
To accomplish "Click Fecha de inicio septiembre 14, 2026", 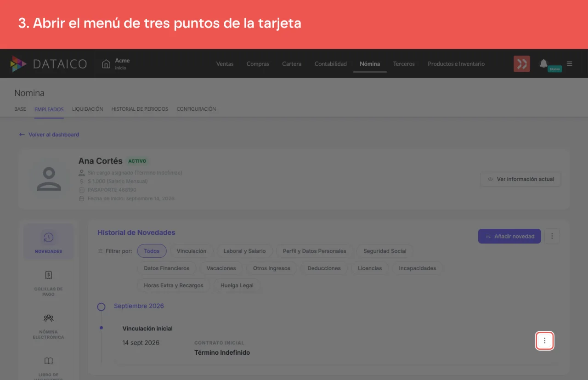I will [x=131, y=199].
